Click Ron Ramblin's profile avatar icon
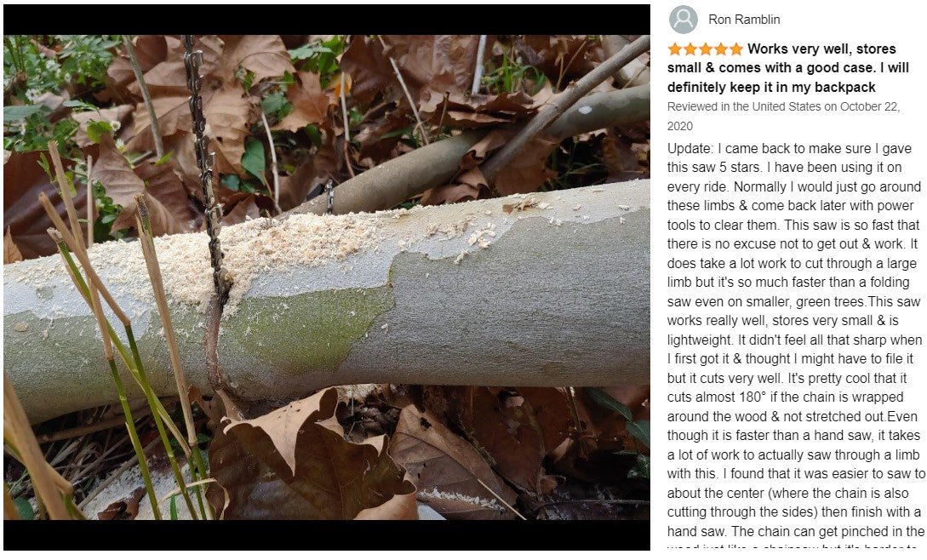This screenshot has width=927, height=560. (683, 20)
